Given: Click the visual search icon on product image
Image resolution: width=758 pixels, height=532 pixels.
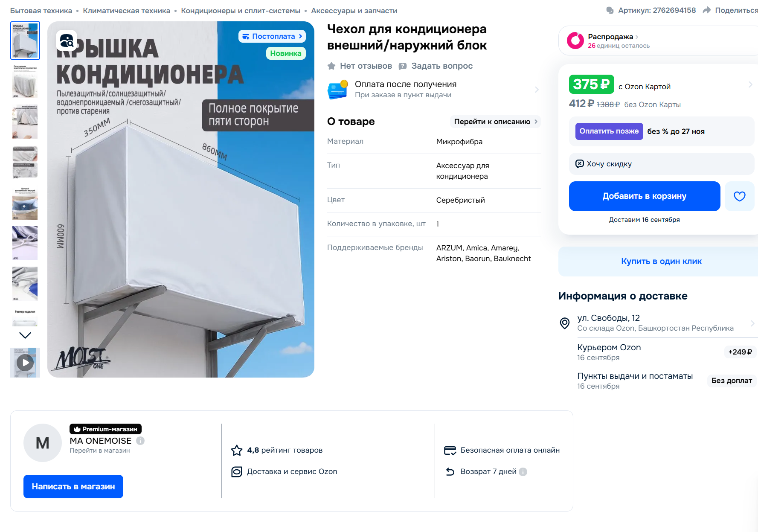Looking at the screenshot, I should (x=67, y=41).
